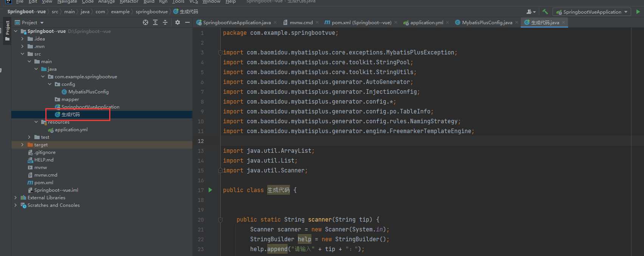Viewport: 644px width, 256px height.
Task: Expand the .mvn folder
Action: click(x=22, y=47)
